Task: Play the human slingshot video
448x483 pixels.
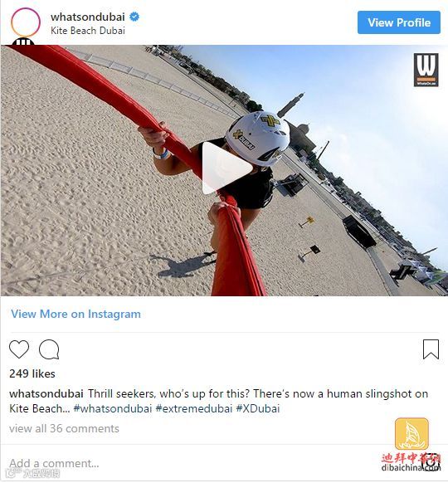Action: 227,168
